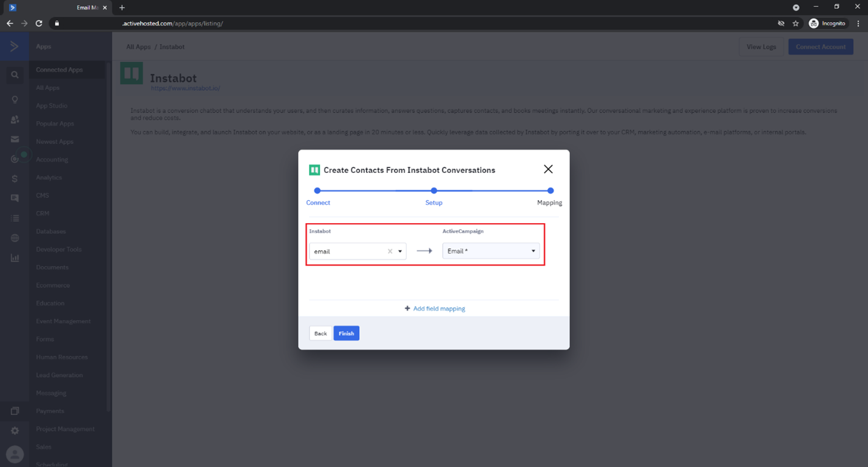Open the search icon in left rail
Screen dimensions: 868x467
coord(15,75)
